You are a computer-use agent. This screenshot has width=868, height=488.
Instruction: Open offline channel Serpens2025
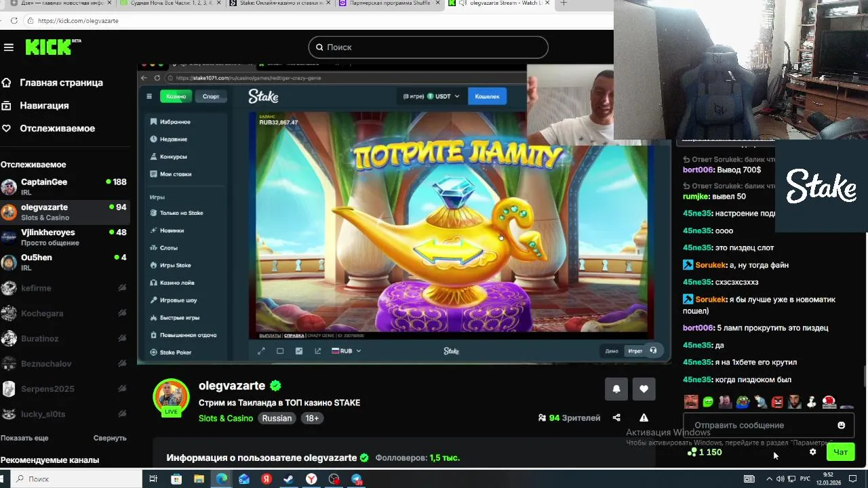(x=65, y=388)
